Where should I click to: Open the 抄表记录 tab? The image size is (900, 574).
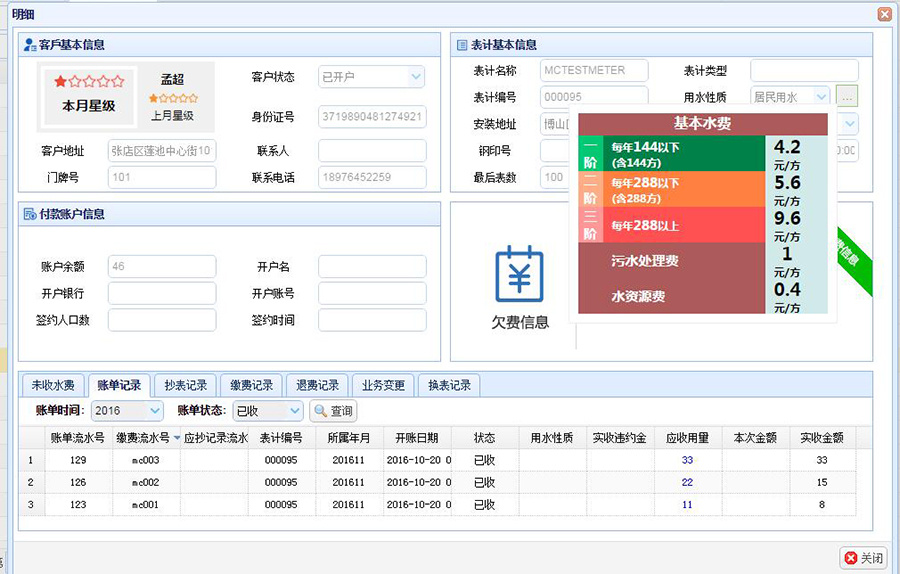click(186, 385)
